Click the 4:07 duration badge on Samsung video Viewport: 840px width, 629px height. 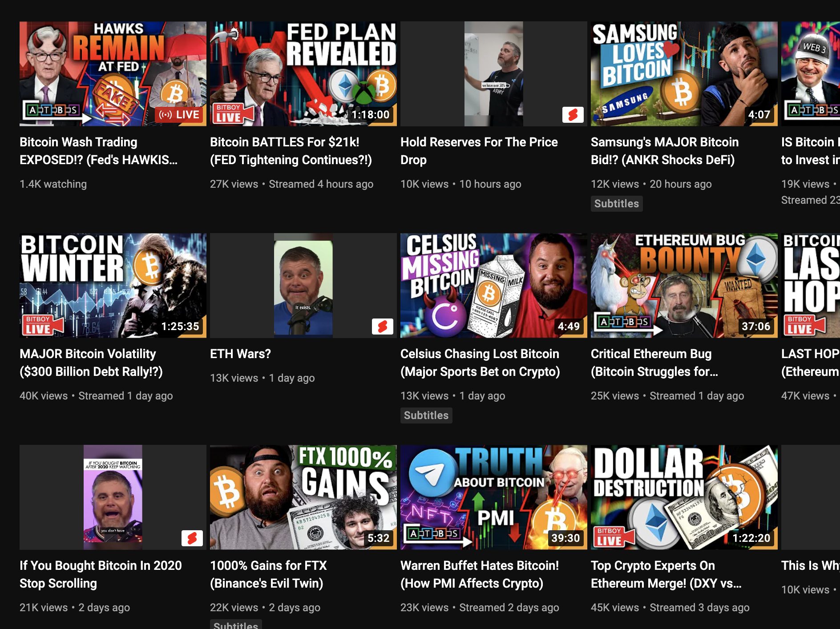[760, 114]
